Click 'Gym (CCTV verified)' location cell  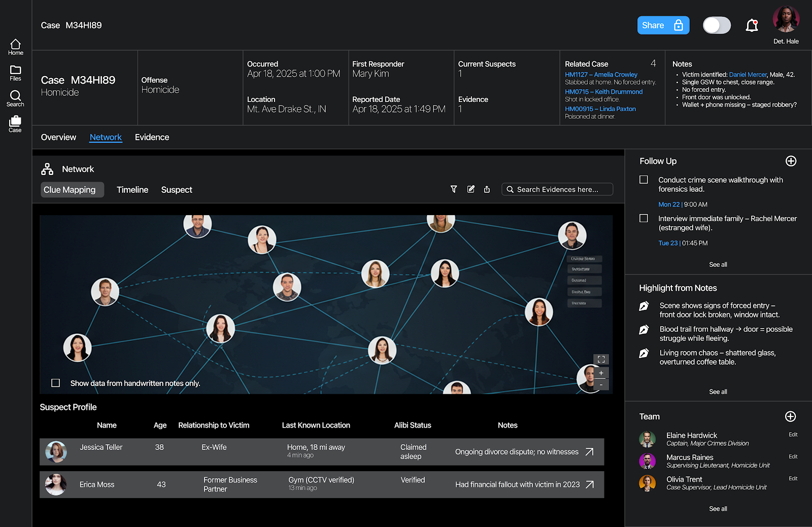(321, 480)
